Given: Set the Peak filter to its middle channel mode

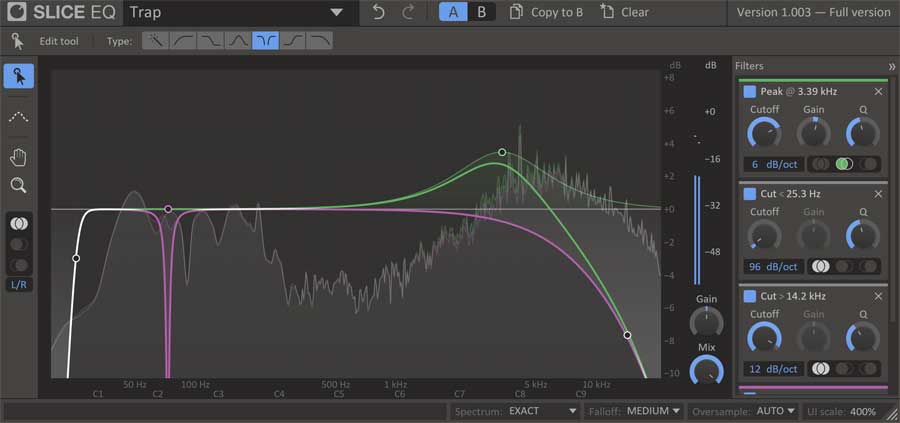Looking at the screenshot, I should click(844, 164).
